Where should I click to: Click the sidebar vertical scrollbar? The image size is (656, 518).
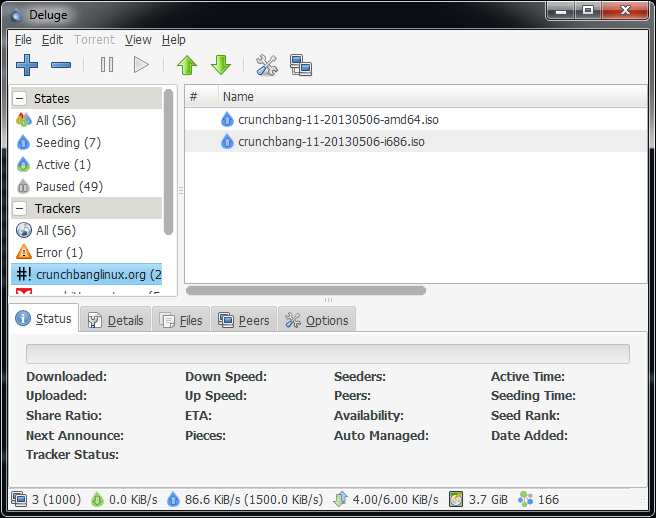tap(169, 162)
